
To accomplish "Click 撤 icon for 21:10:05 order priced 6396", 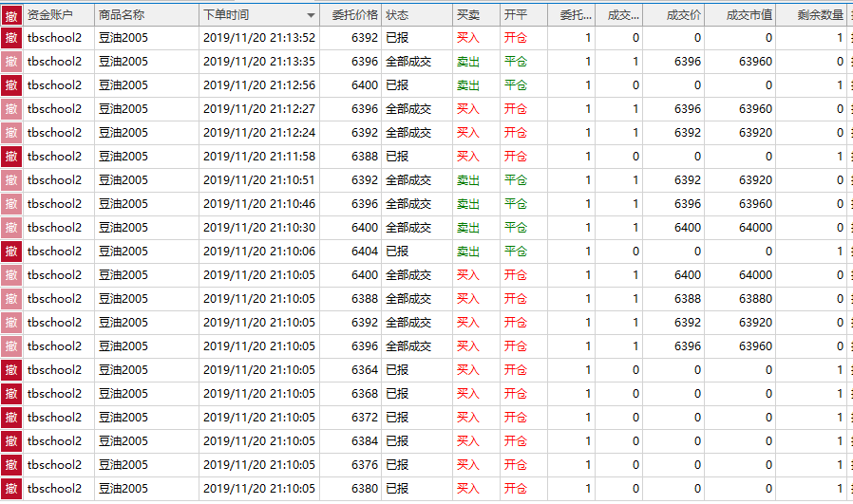I will (x=11, y=346).
